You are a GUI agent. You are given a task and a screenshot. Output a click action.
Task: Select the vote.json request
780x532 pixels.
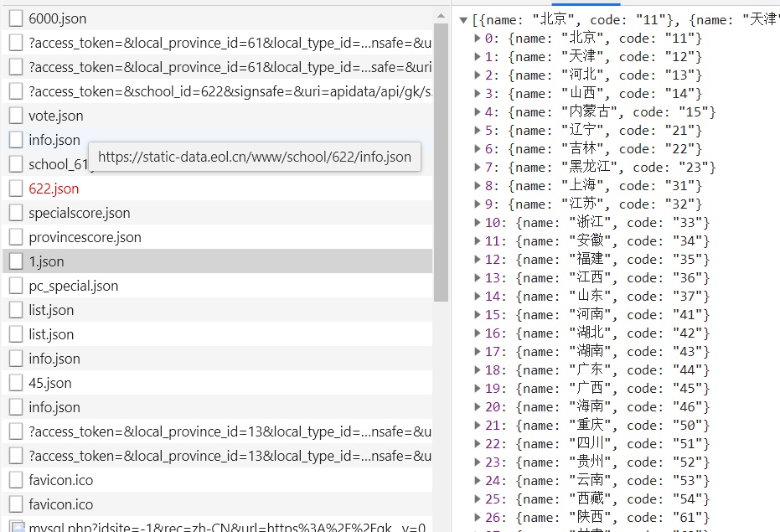(x=217, y=116)
